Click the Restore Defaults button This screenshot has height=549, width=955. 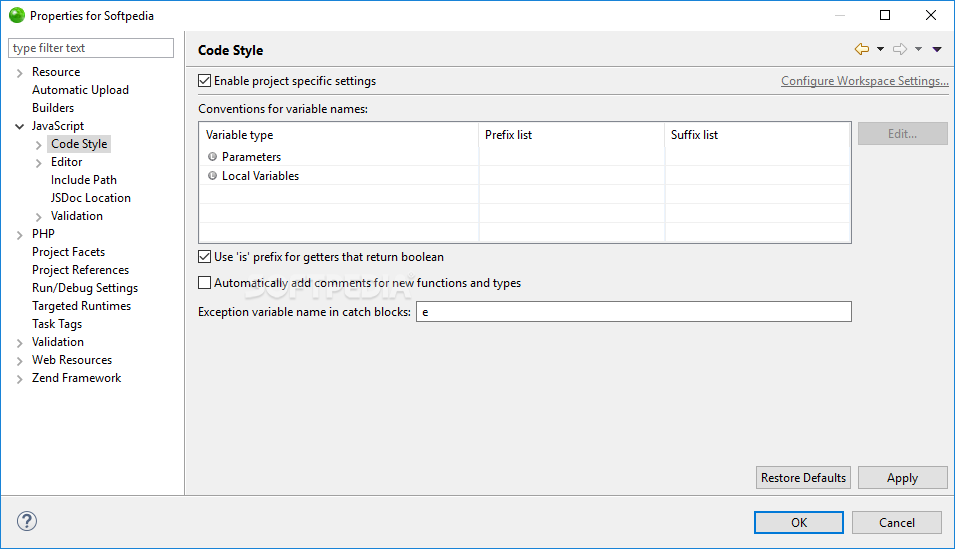(x=803, y=478)
